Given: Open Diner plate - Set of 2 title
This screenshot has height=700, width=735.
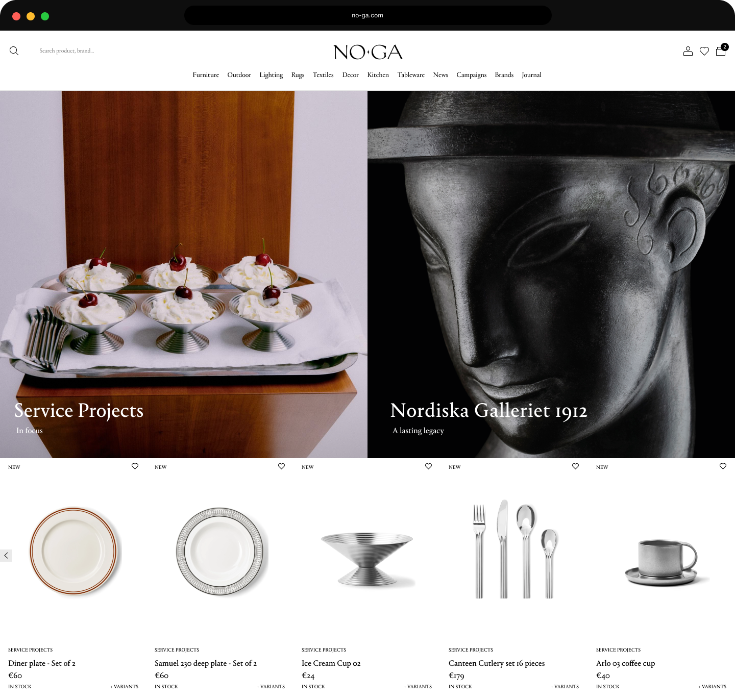Looking at the screenshot, I should [42, 663].
